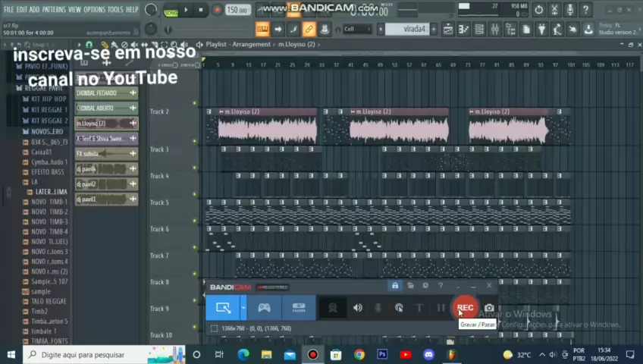Click the Bandicam REC button
The height and width of the screenshot is (364, 643).
pos(465,308)
